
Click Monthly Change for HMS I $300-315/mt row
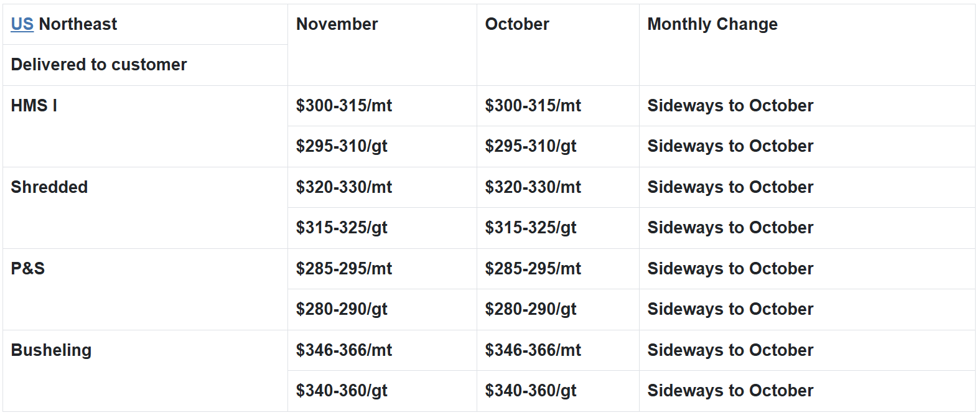click(x=730, y=106)
